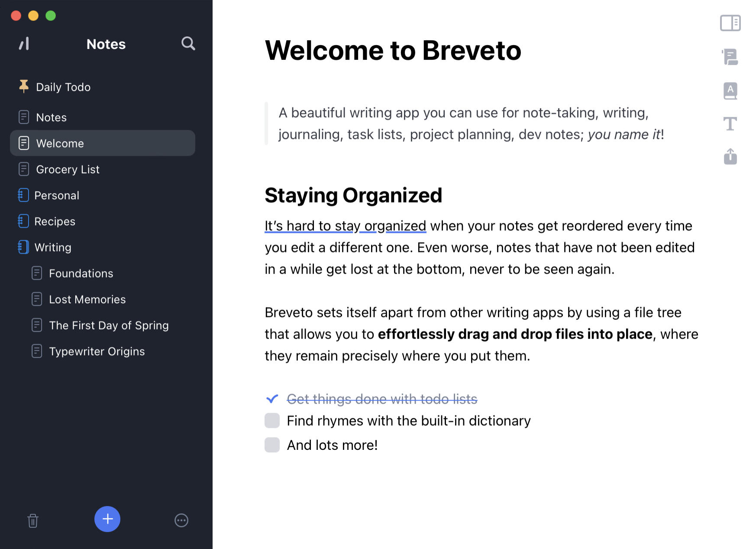This screenshot has height=549, width=756.
Task: Click document icon beside The First Day of Spring
Action: coord(37,325)
